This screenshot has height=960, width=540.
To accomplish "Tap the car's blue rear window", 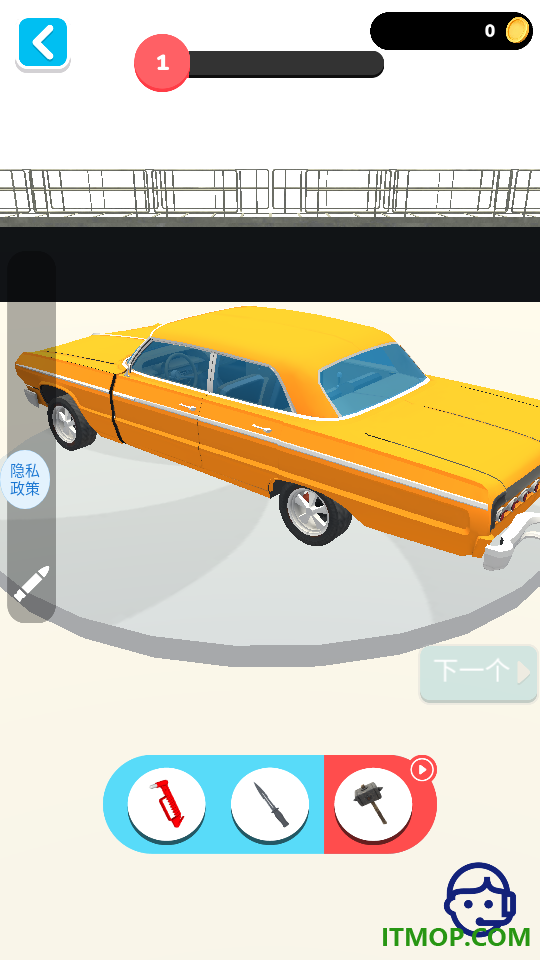I will 372,378.
